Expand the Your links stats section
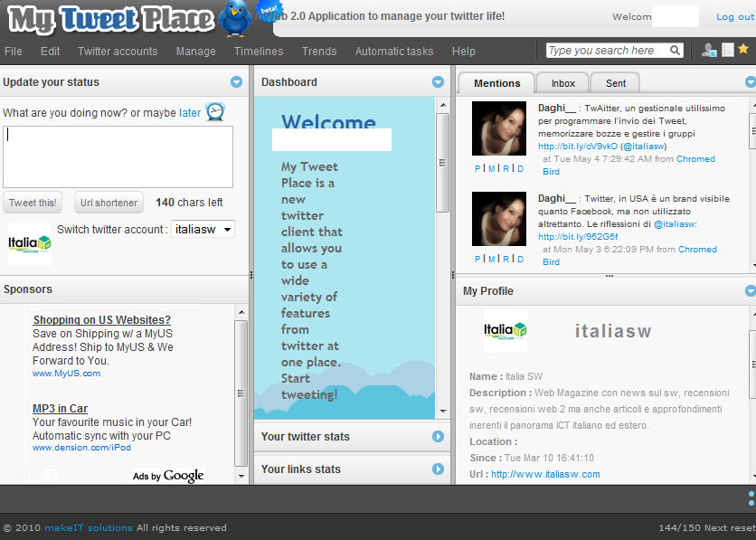The height and width of the screenshot is (540, 756). pyautogui.click(x=438, y=469)
